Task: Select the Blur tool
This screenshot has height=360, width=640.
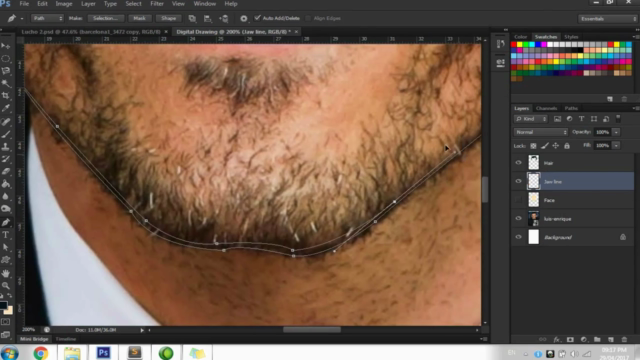Action: point(6,196)
